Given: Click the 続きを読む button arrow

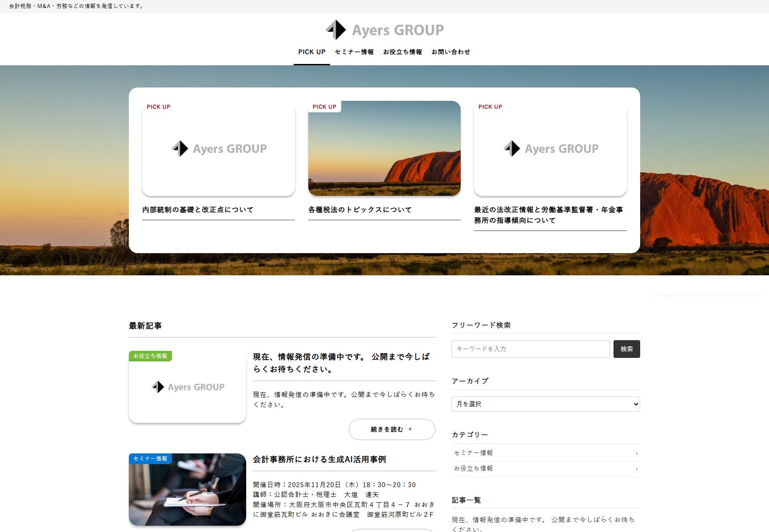Looking at the screenshot, I should 410,429.
